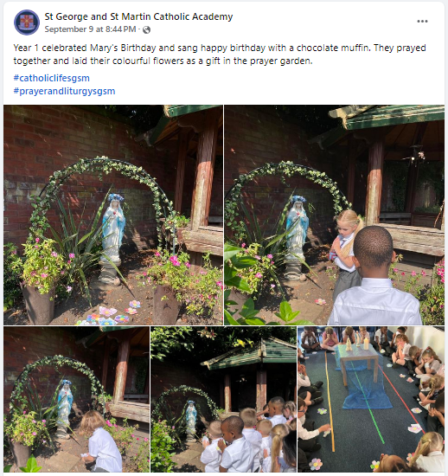Follow the #catholiclifesgsm hashtag
This screenshot has width=448, height=476.
point(52,78)
